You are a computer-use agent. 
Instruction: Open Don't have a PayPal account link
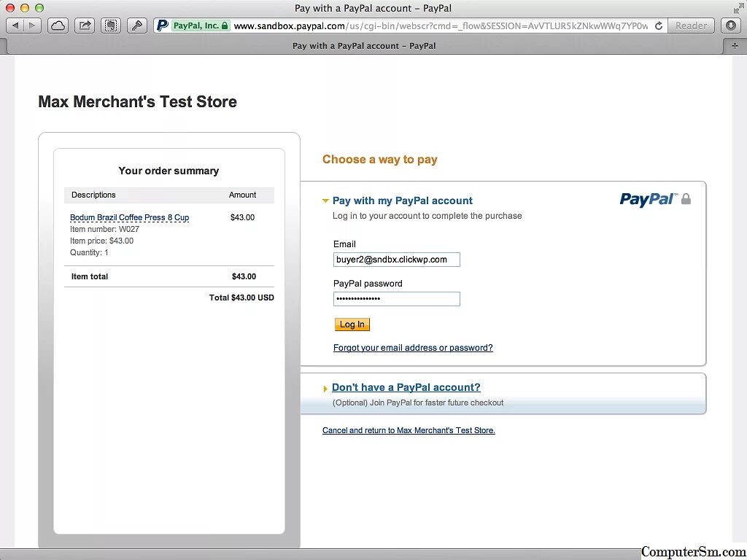(x=406, y=387)
